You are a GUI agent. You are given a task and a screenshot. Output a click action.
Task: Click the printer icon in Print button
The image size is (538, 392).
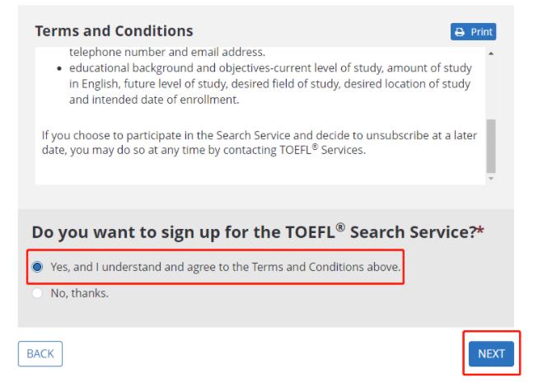tap(461, 33)
